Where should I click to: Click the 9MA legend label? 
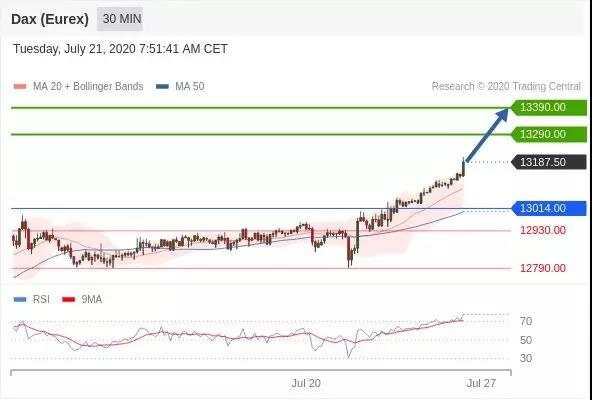(x=92, y=300)
